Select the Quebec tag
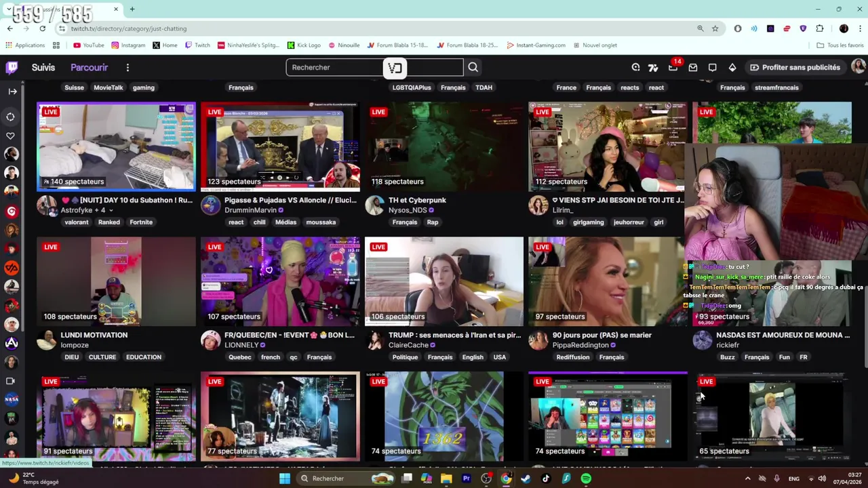The width and height of the screenshot is (868, 488). pos(239,357)
